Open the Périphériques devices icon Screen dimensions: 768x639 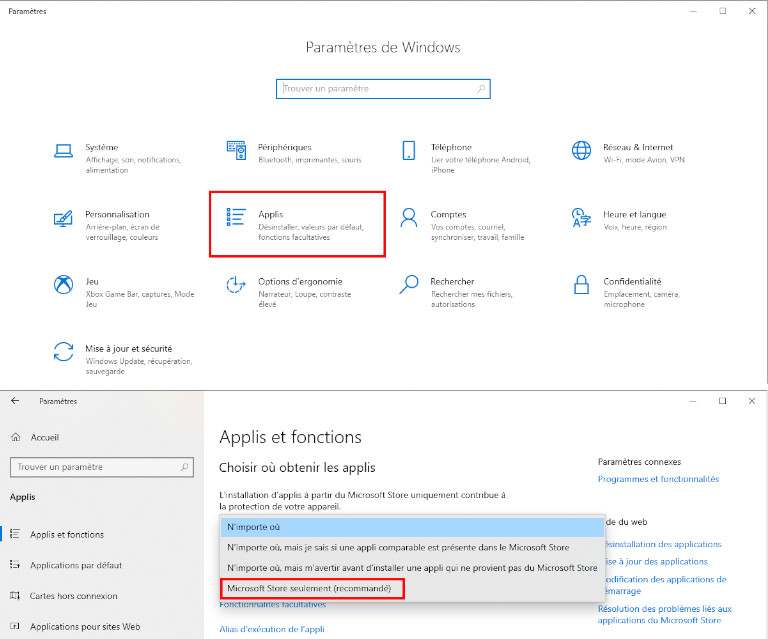236,150
